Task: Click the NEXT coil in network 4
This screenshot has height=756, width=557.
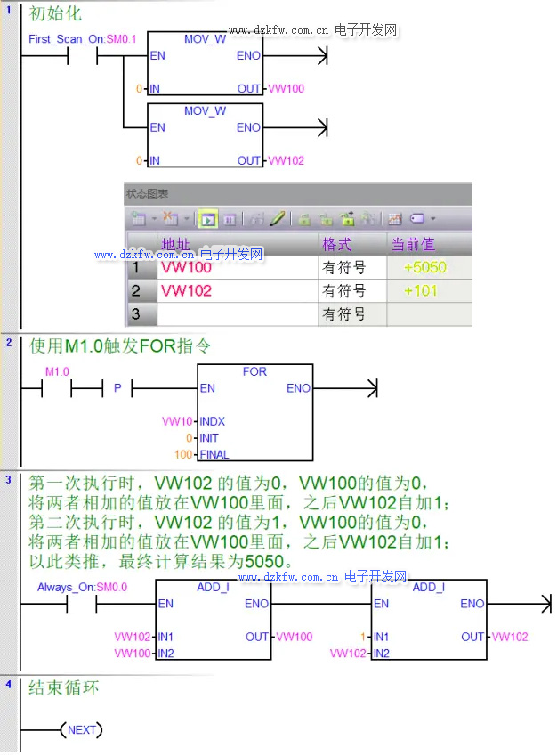Action: pyautogui.click(x=81, y=730)
